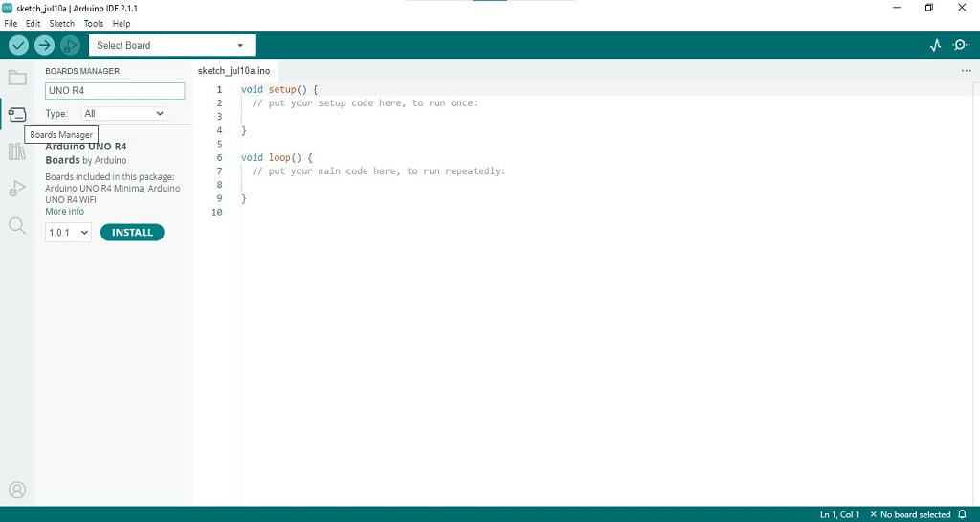Click the void setup() code line
980x522 pixels.
[x=279, y=89]
